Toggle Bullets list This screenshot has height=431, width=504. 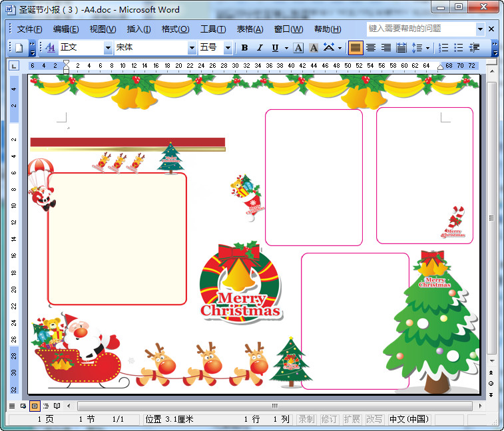point(458,48)
